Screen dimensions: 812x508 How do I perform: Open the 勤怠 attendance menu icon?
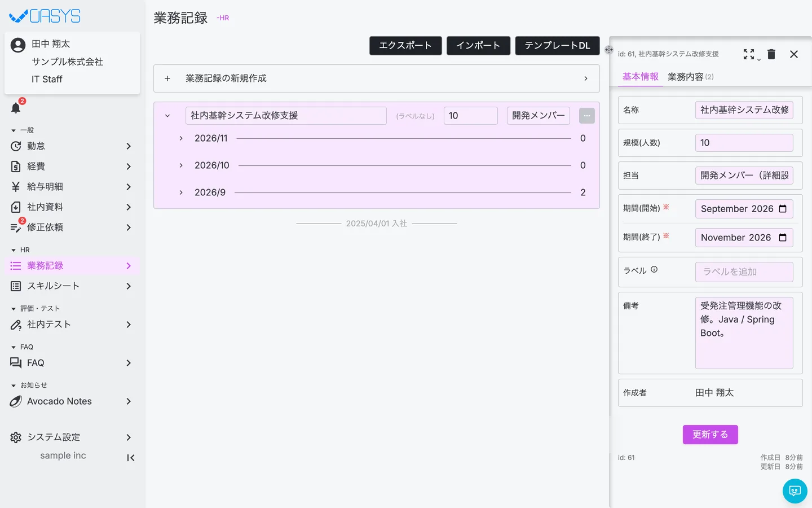(16, 146)
